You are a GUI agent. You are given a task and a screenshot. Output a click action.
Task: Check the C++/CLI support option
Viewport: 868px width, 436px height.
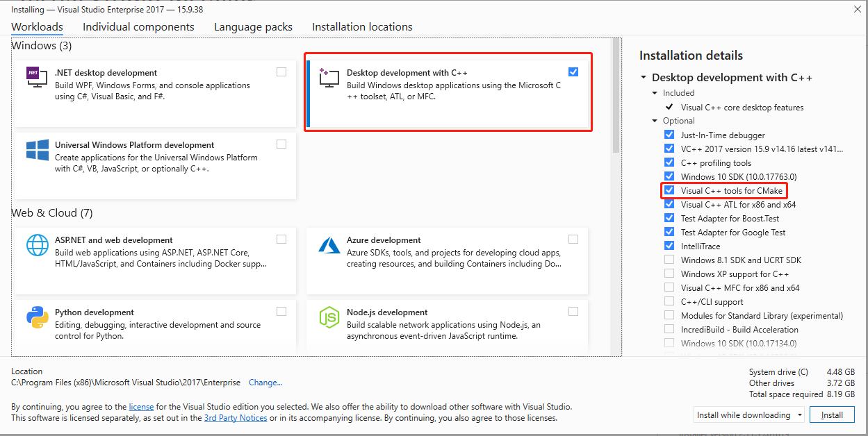[669, 301]
